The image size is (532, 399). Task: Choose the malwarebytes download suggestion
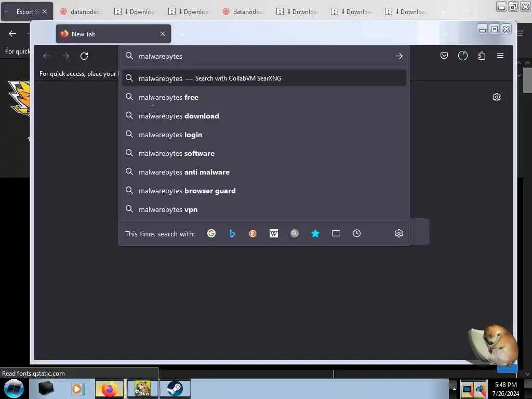pos(264,116)
